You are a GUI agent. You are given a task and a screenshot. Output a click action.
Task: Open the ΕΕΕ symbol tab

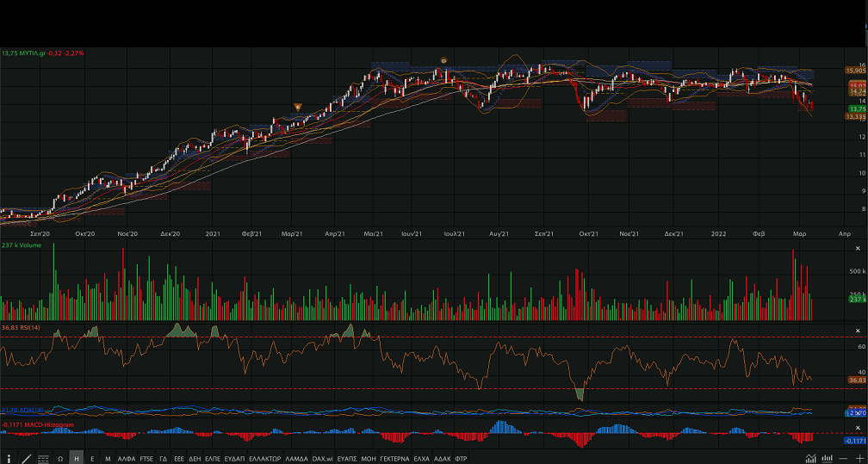[179, 459]
